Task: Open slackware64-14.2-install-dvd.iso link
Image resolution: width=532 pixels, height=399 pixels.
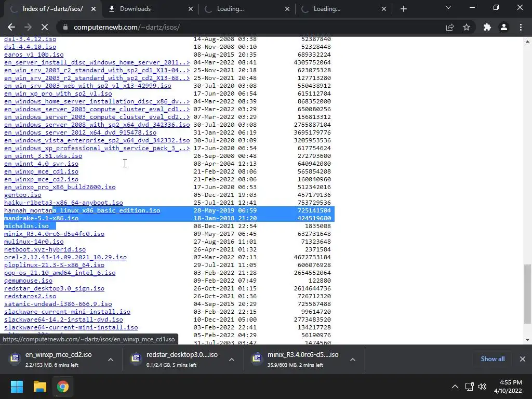Action: click(63, 320)
